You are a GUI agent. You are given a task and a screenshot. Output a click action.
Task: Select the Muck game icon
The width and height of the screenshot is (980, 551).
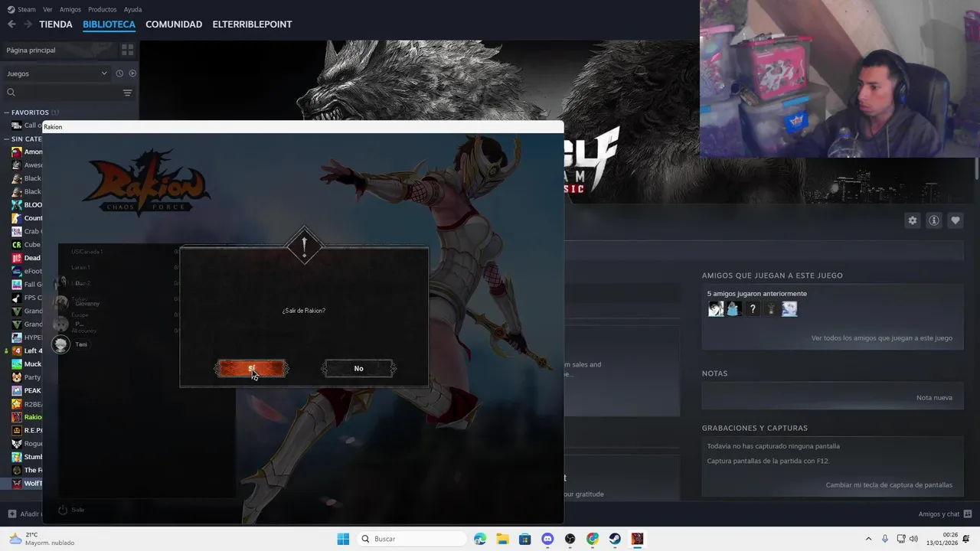(17, 364)
